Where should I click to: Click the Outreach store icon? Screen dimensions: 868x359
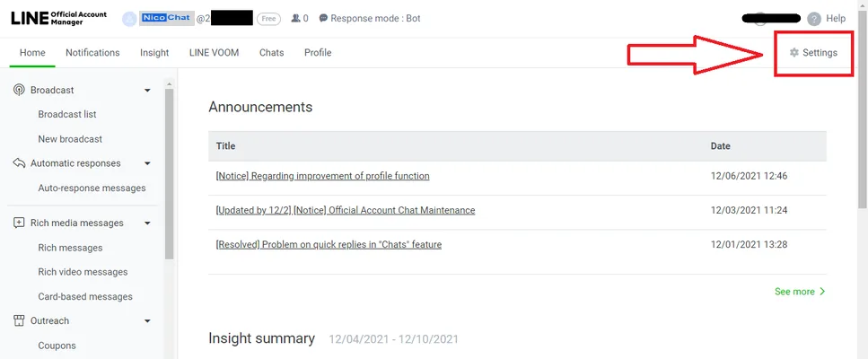click(x=19, y=320)
